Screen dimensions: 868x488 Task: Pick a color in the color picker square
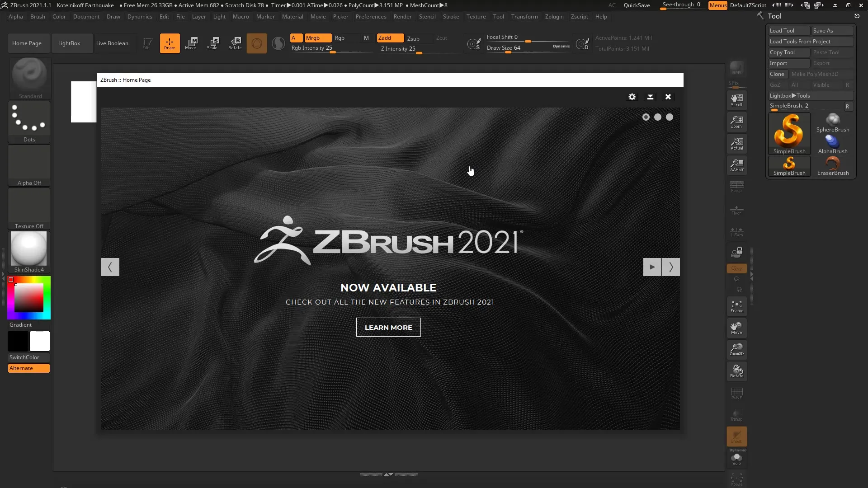click(x=29, y=298)
